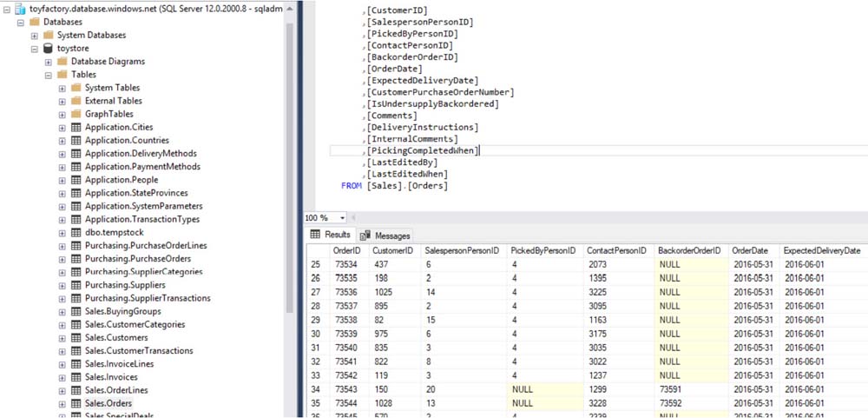Click the dbo.tempstock table icon
The image size is (868, 418).
point(76,233)
